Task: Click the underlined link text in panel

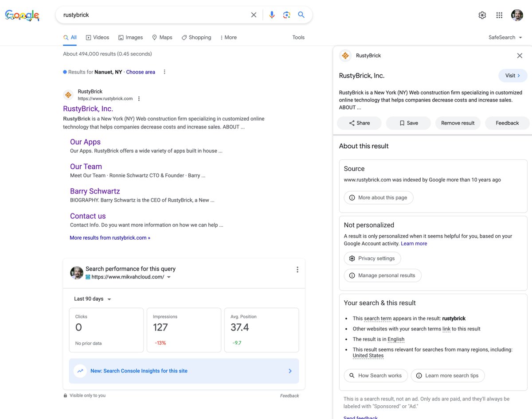Action: [x=446, y=329]
